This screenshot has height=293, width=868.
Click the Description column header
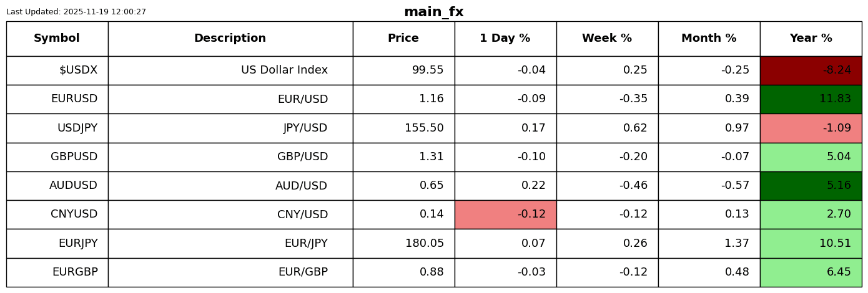click(x=230, y=39)
